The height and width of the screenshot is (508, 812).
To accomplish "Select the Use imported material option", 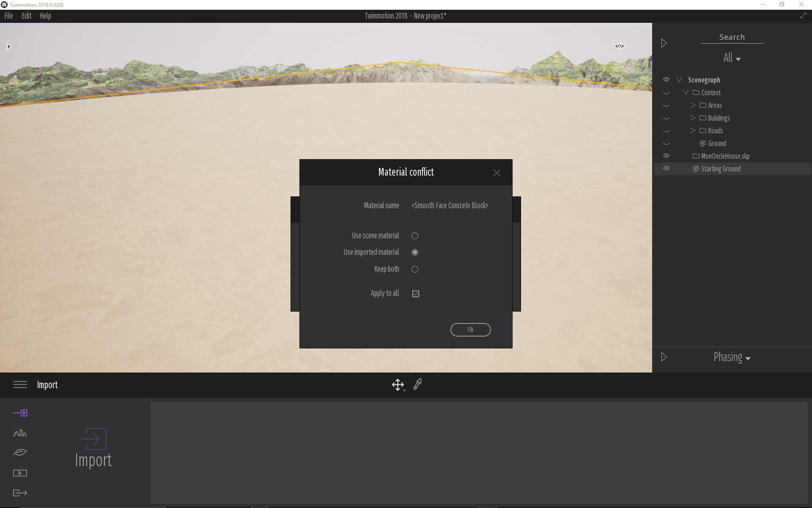I will pyautogui.click(x=415, y=252).
